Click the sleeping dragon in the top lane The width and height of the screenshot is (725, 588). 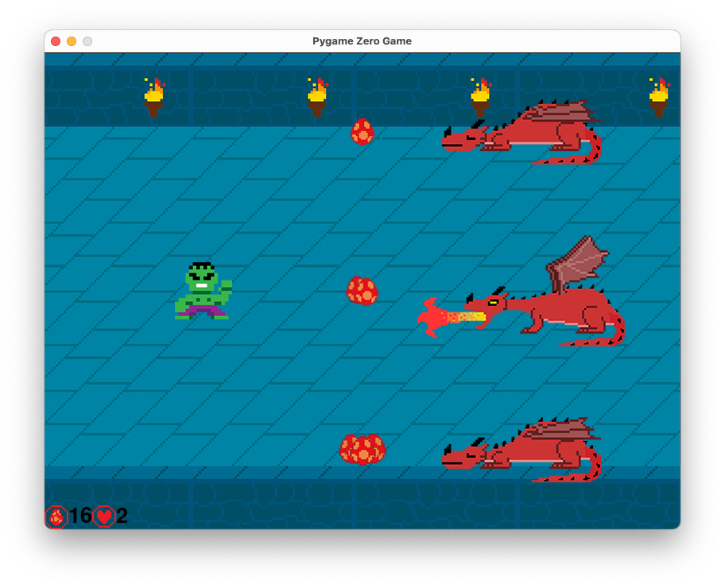[x=521, y=132]
